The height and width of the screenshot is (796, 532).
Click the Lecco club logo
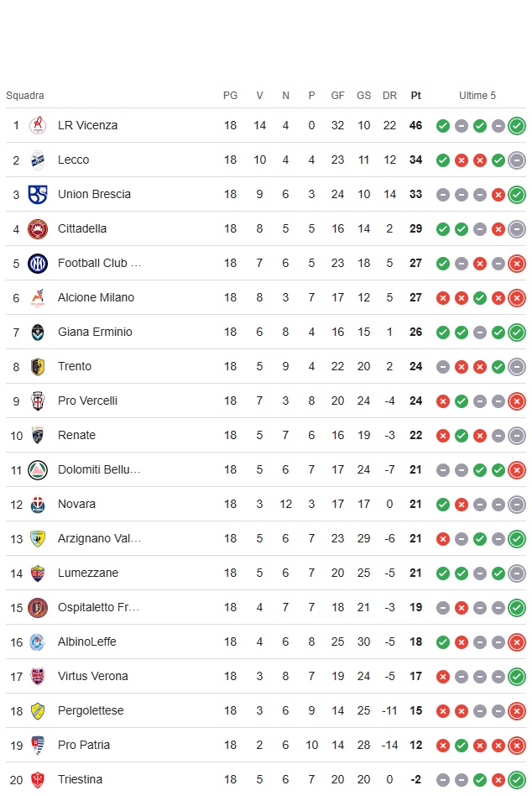point(38,160)
